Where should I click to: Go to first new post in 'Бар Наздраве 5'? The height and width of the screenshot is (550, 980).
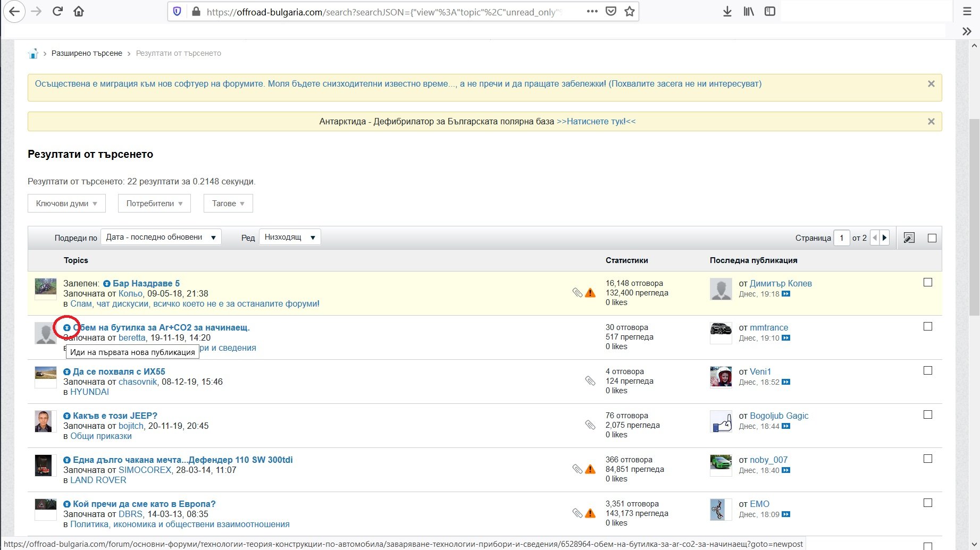pyautogui.click(x=107, y=284)
